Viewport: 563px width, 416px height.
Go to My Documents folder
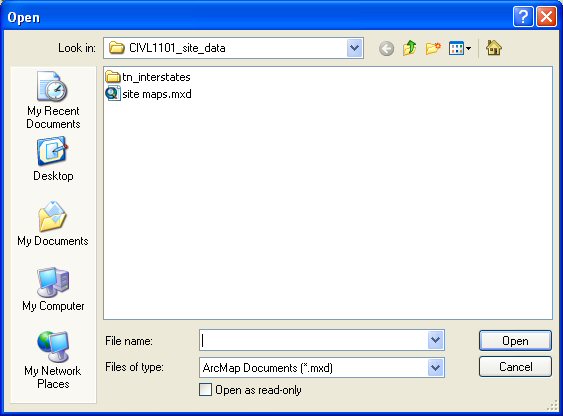[53, 224]
